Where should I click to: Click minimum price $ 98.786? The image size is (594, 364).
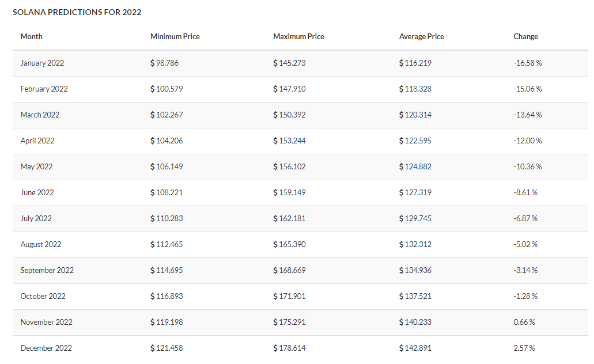164,63
